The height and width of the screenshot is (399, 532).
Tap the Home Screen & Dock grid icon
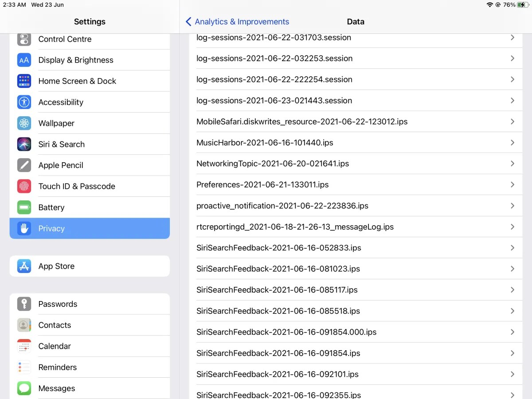tap(24, 81)
